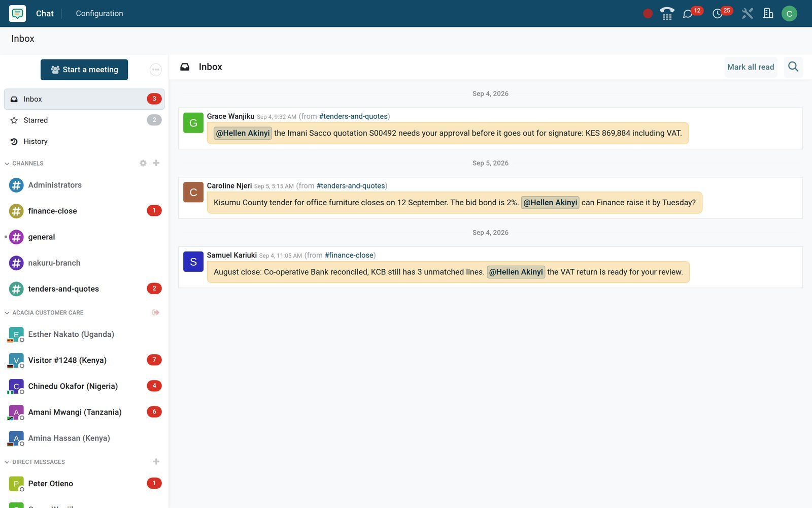The image size is (812, 508).
Task: Click Grace Wanjiku's green G avatar
Action: [x=193, y=123]
